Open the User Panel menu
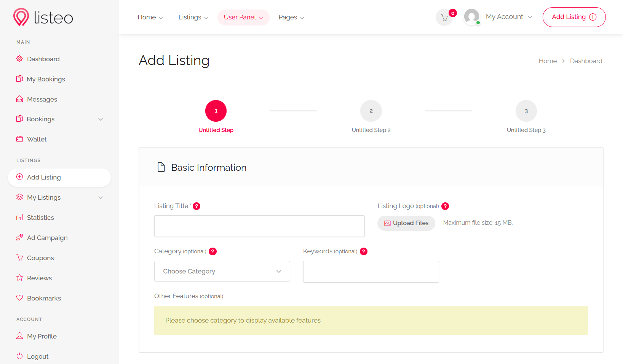The image size is (623, 364). pos(243,17)
